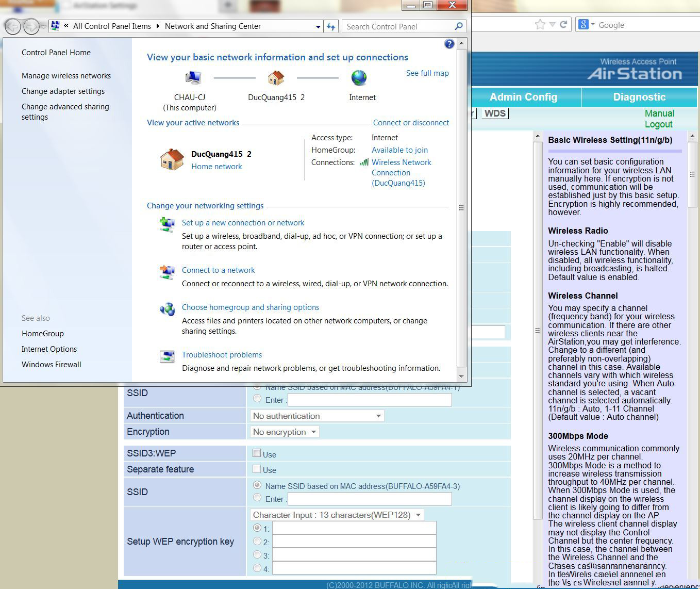700x589 pixels.
Task: Select WEP key radio button 3
Action: click(x=257, y=554)
